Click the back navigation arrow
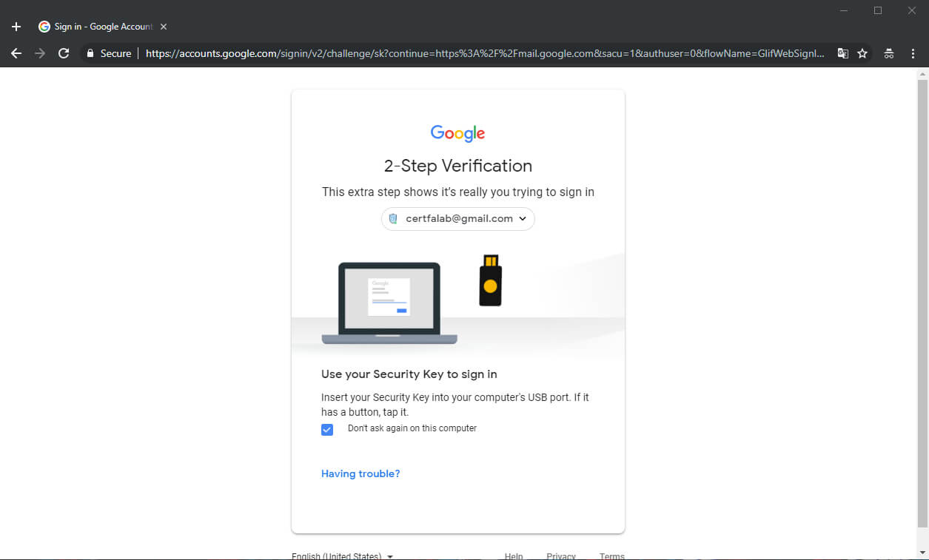This screenshot has width=929, height=560. click(16, 53)
